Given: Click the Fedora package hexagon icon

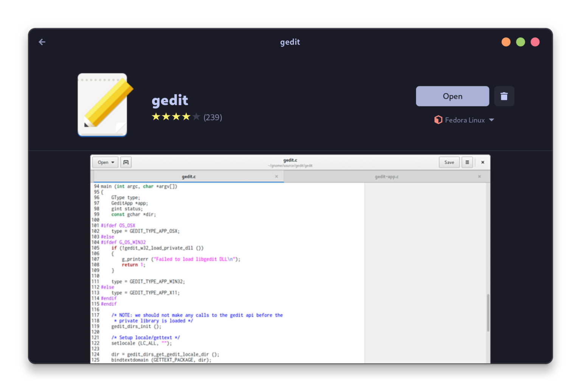Looking at the screenshot, I should [438, 120].
